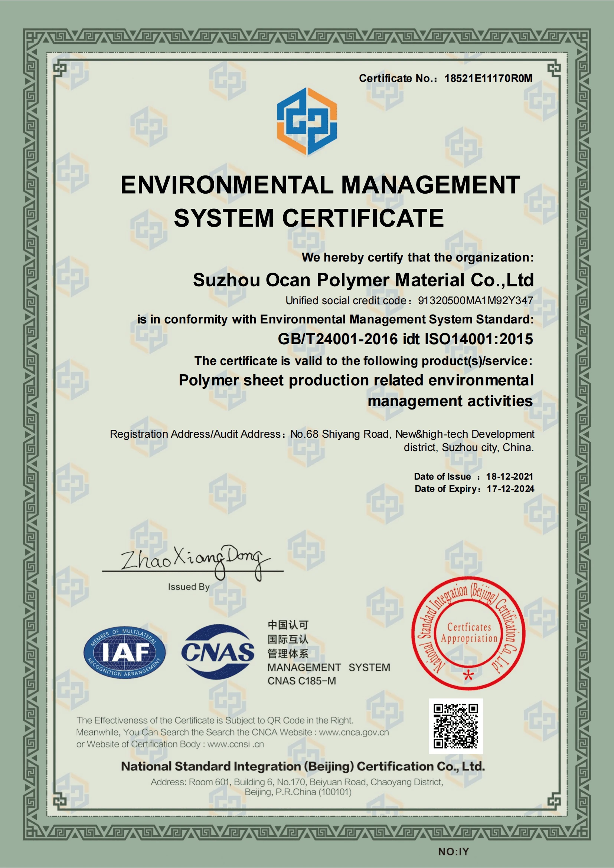This screenshot has height=868, width=614.
Task: Click the 'is in conformity with' line
Action: (335, 319)
